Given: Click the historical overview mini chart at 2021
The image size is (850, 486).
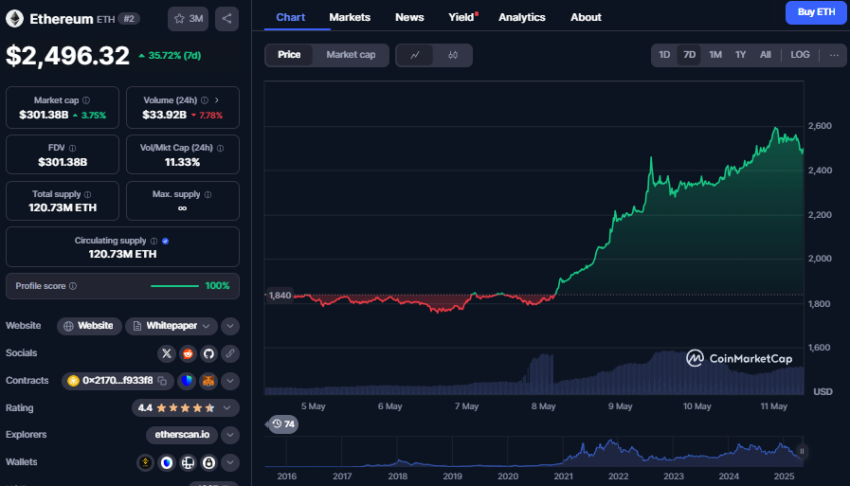Looking at the screenshot, I should (x=563, y=452).
